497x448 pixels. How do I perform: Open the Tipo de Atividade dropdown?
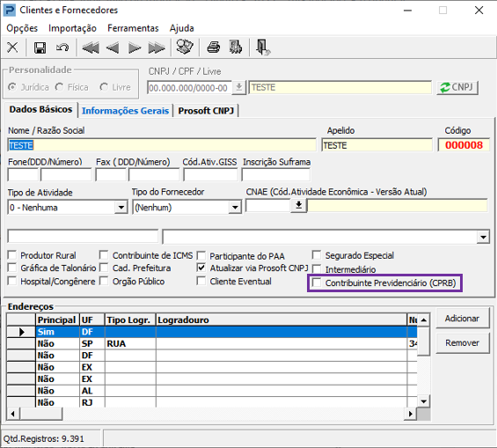121,208
